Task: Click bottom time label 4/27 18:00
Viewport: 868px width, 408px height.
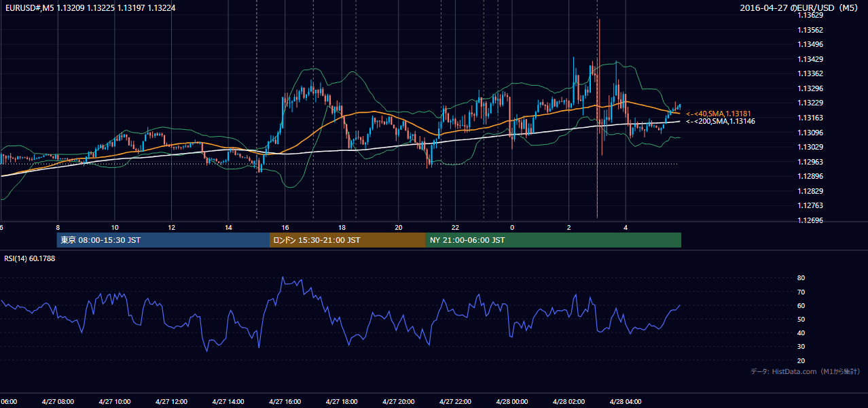Action: click(342, 401)
